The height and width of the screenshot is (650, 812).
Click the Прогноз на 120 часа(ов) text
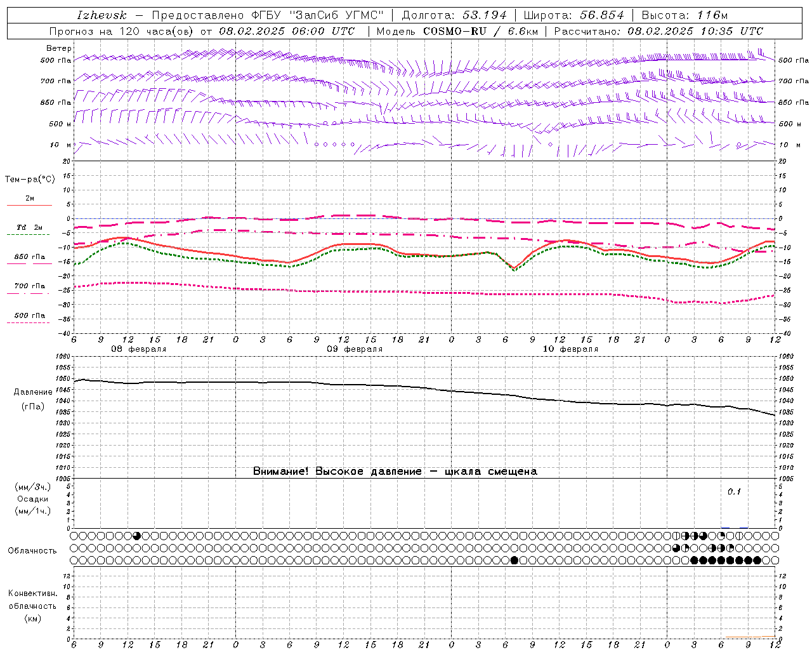point(122,31)
